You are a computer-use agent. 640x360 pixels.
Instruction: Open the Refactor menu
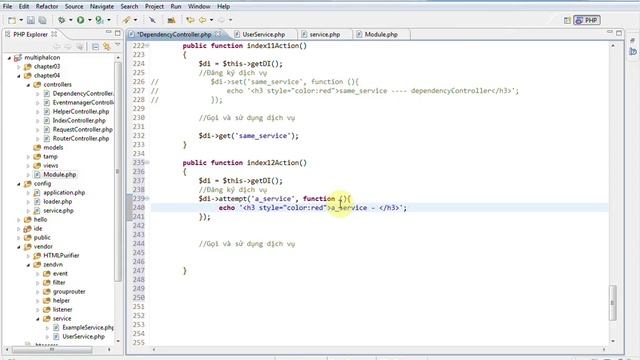tap(47, 7)
